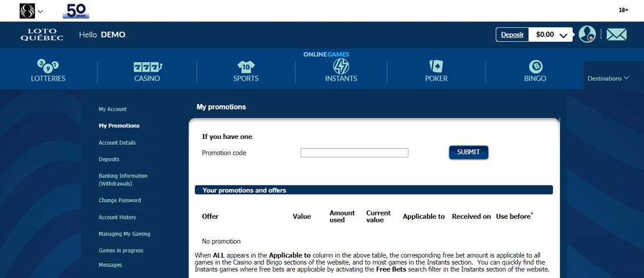Expand the dropdown chevron beside the swirl logo
Screen dimensions: 644x278
pos(40,12)
